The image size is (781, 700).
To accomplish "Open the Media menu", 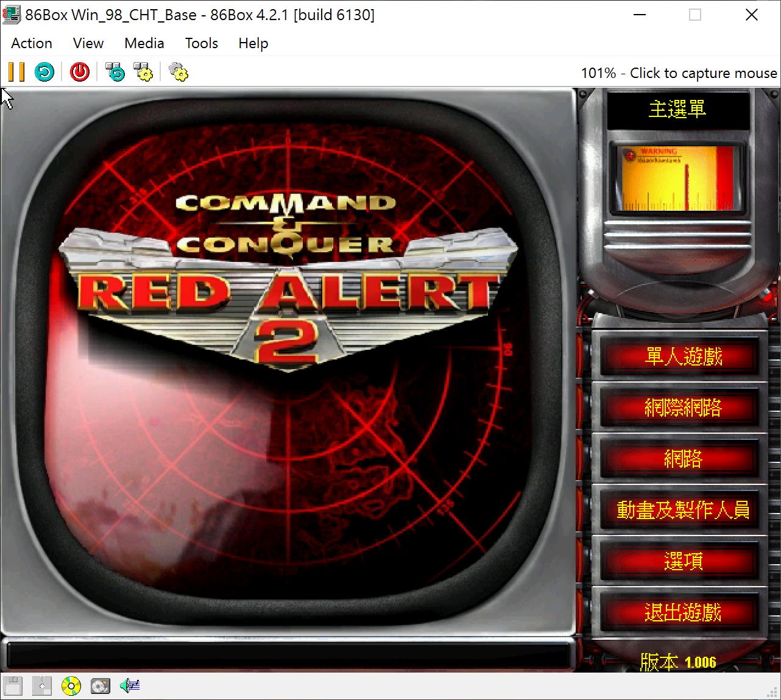I will pos(144,43).
